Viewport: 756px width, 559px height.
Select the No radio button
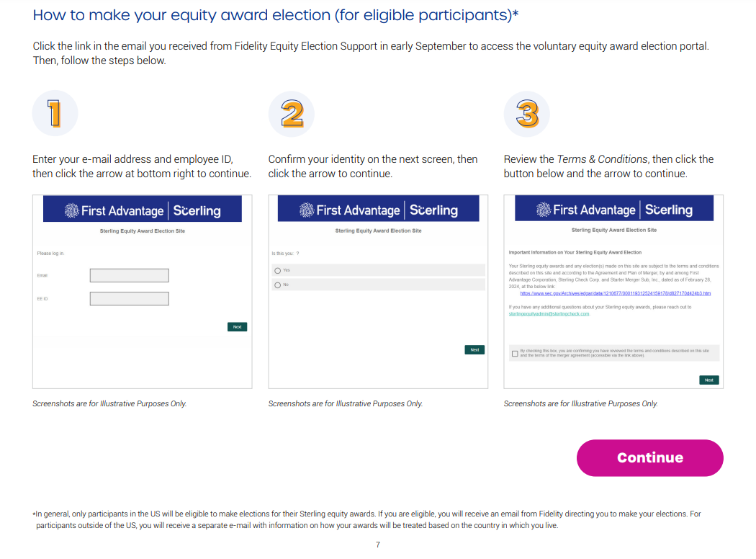(277, 285)
